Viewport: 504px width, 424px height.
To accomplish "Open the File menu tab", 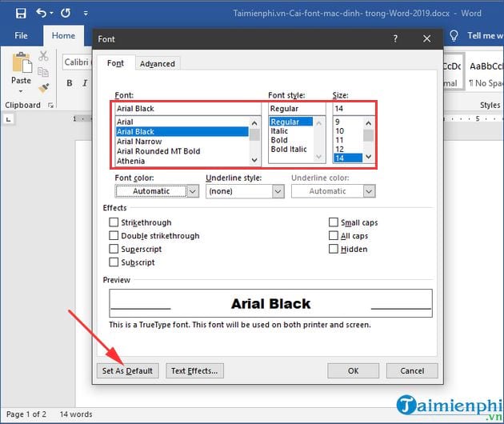I will [22, 35].
